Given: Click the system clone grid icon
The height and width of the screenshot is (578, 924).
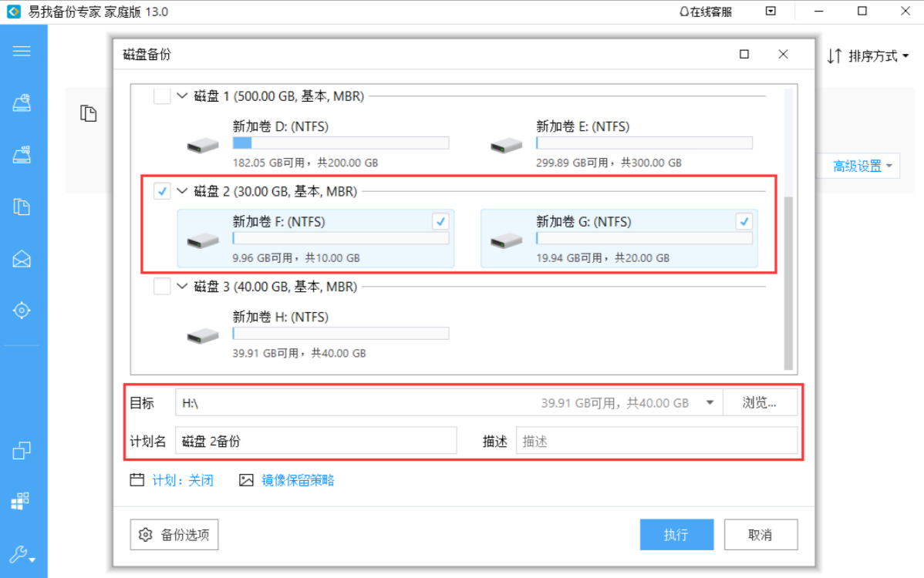Looking at the screenshot, I should point(21,502).
